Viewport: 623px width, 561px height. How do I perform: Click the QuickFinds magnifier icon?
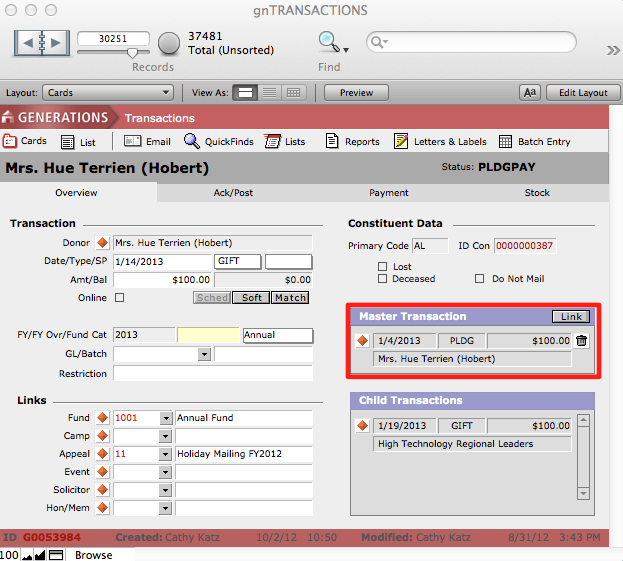pyautogui.click(x=192, y=142)
